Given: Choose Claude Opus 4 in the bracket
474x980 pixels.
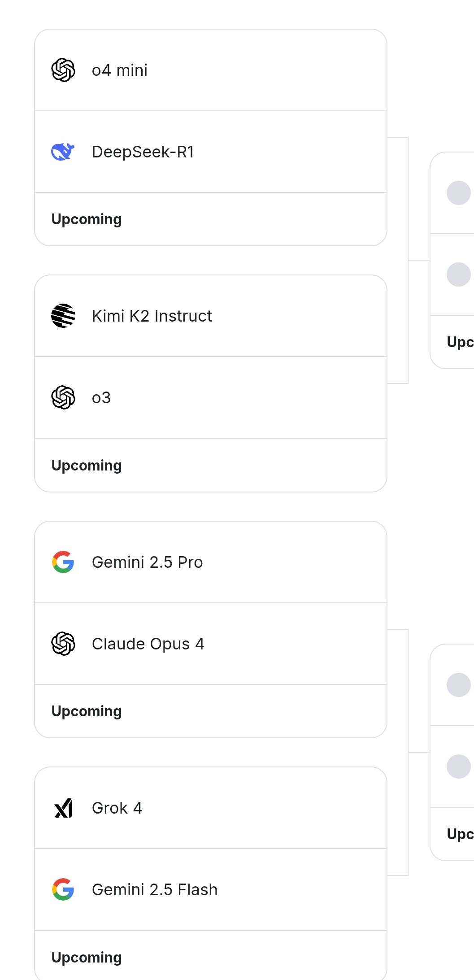Looking at the screenshot, I should coord(148,644).
